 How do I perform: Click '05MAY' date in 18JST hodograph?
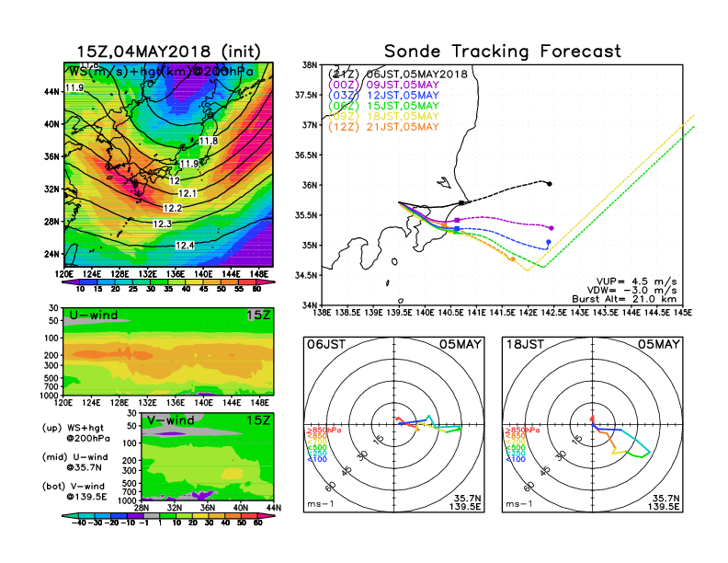tap(659, 345)
